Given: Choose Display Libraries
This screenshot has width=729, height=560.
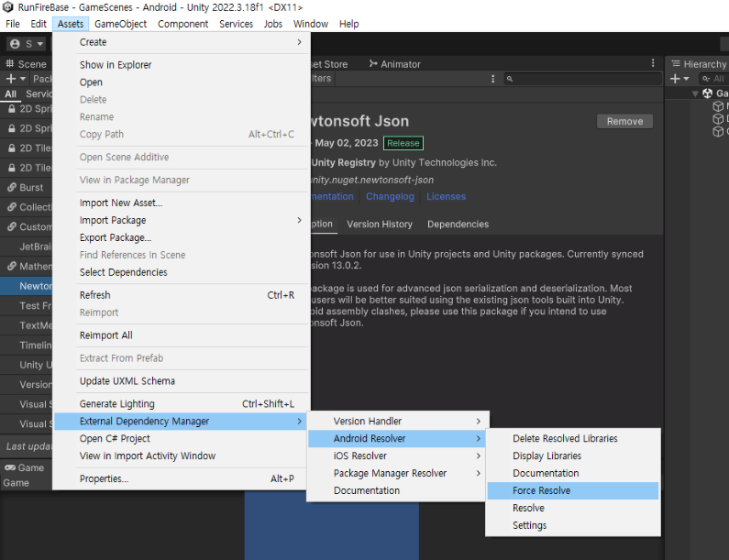Looking at the screenshot, I should [x=573, y=456].
